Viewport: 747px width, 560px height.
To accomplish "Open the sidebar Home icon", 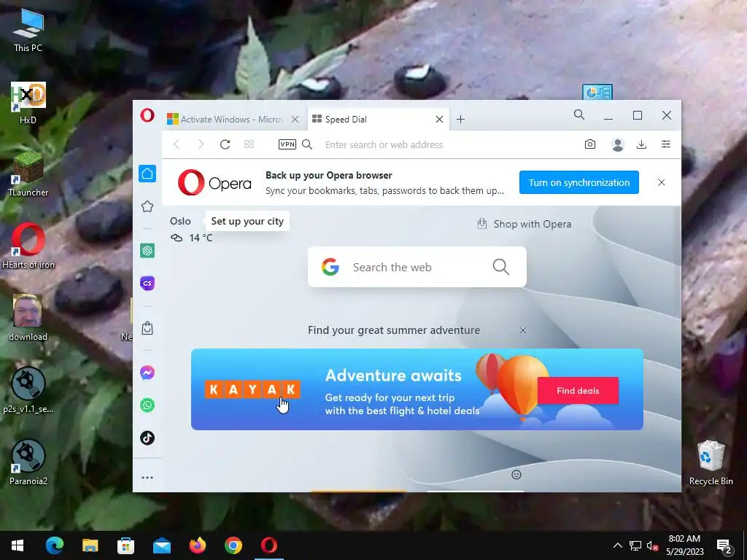I will click(x=147, y=174).
